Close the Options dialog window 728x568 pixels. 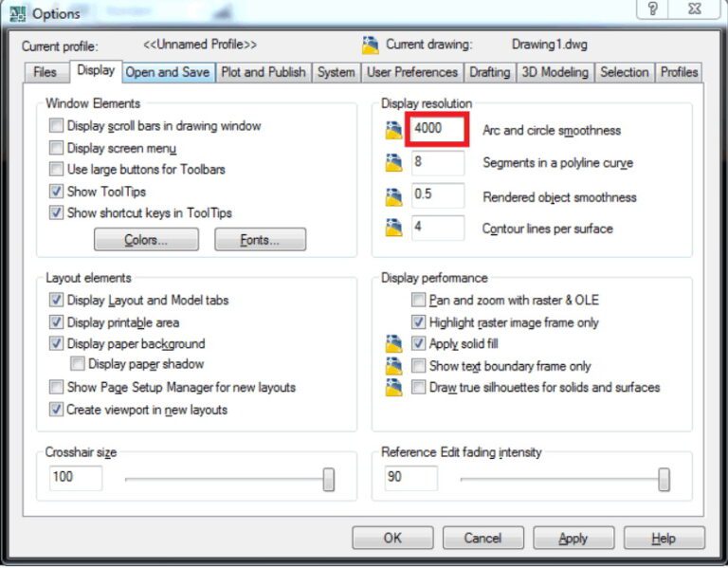point(695,9)
